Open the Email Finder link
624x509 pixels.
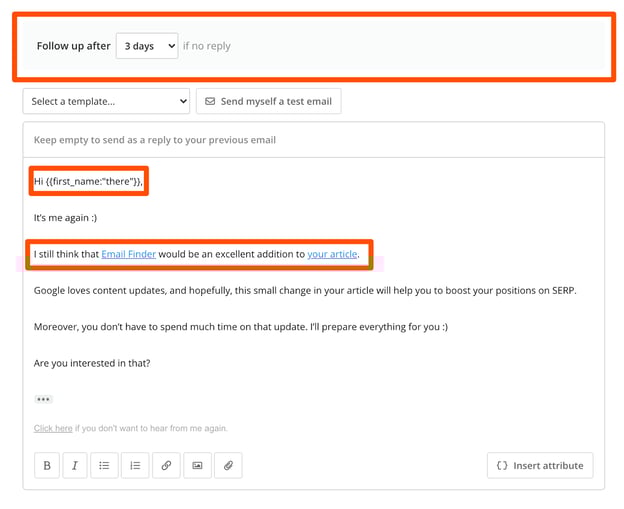129,254
